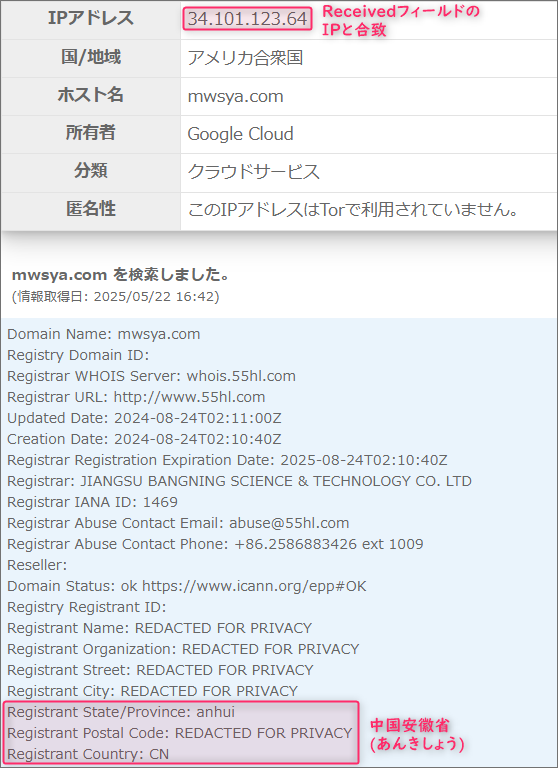Click the Tor anonymity status text

[x=353, y=210]
